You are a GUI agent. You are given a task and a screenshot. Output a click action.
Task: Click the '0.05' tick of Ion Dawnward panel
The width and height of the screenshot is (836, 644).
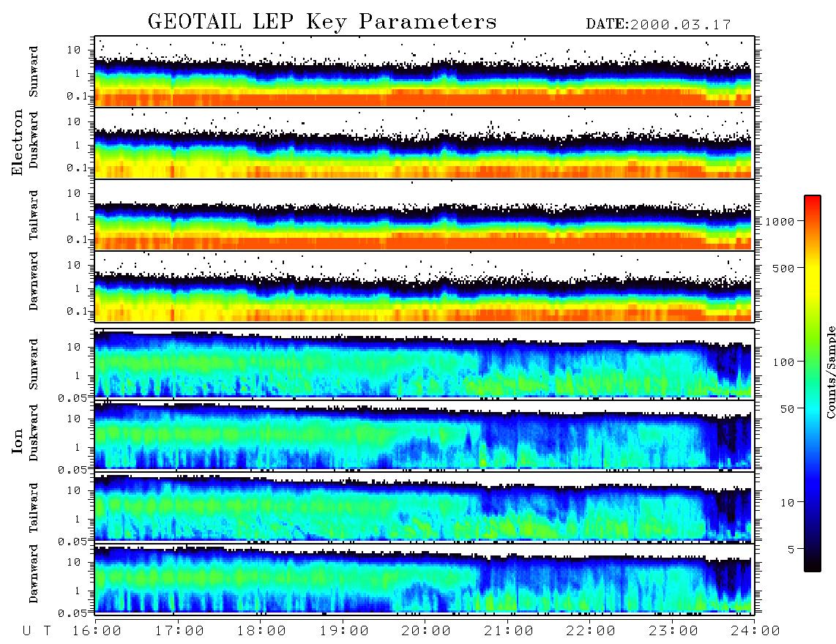click(x=72, y=613)
